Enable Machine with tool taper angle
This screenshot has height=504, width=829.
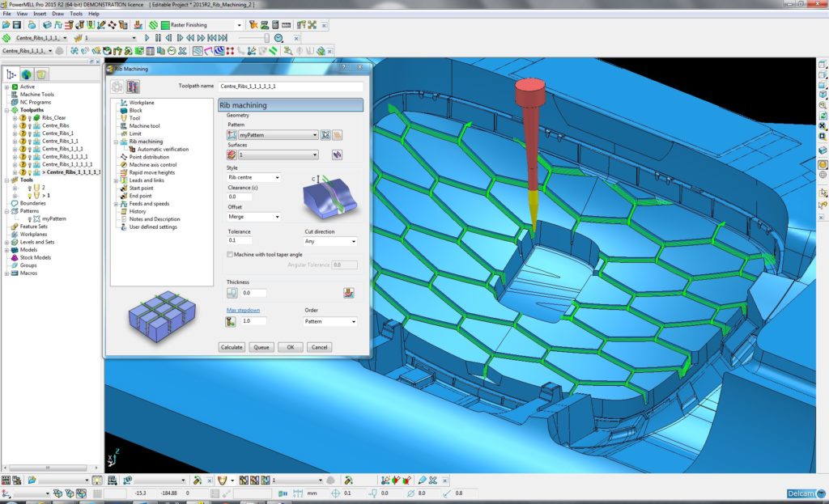pyautogui.click(x=230, y=254)
